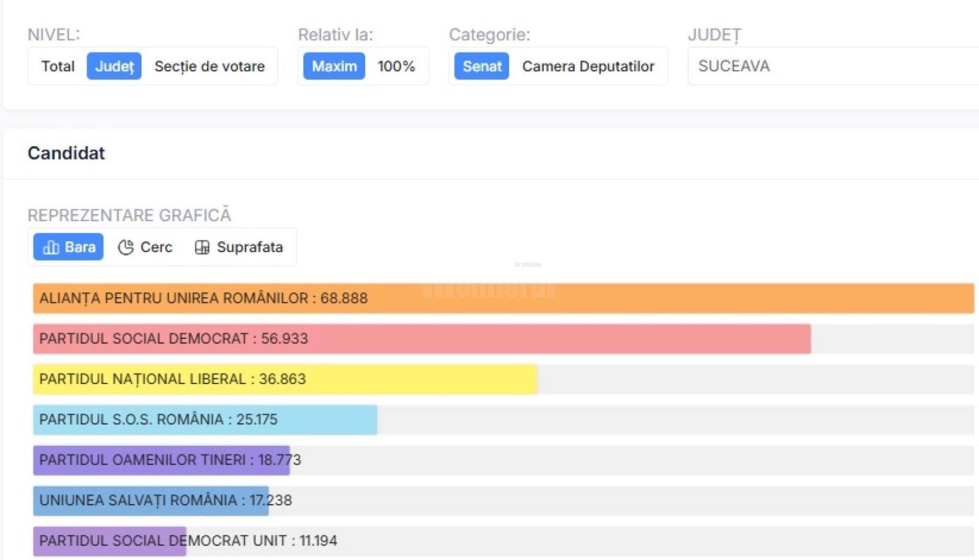Click the treemap icon beside Suprafata

202,247
